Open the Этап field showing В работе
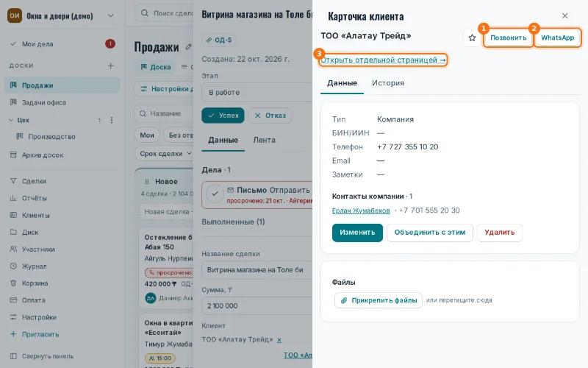The height and width of the screenshot is (368, 588). pos(257,93)
